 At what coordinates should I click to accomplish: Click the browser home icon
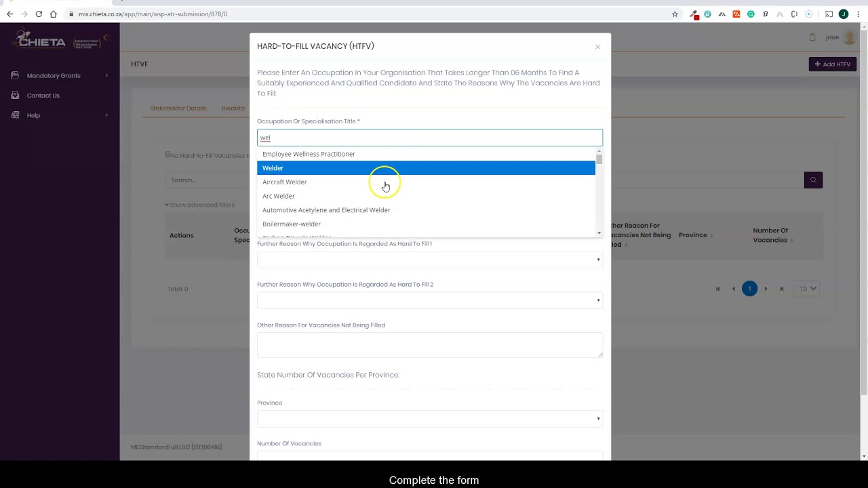[54, 14]
